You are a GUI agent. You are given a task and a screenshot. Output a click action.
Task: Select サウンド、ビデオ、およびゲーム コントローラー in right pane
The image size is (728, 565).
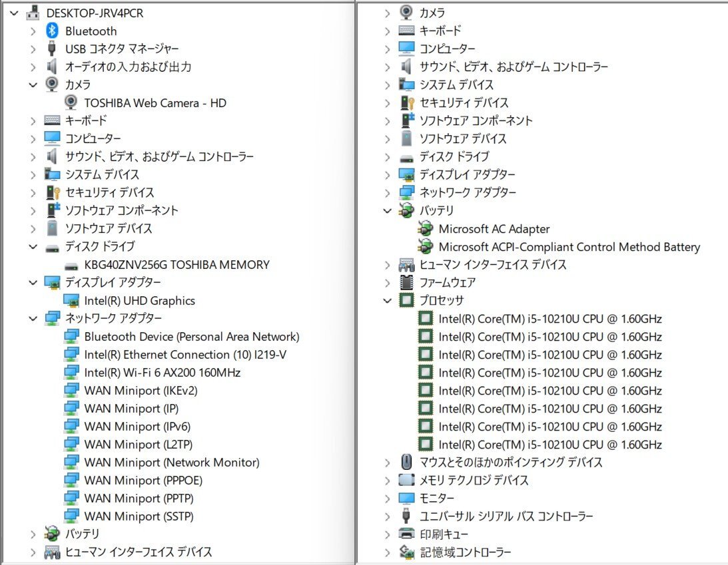tap(514, 67)
